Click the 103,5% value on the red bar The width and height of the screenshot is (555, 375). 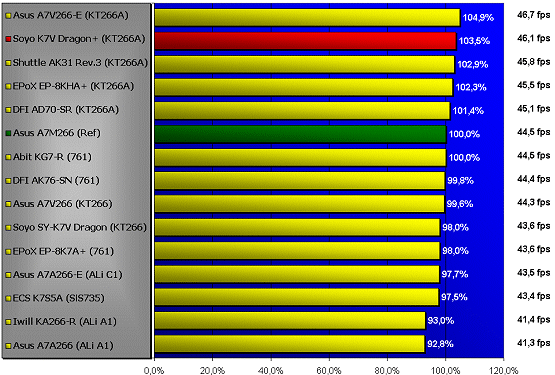coord(474,41)
